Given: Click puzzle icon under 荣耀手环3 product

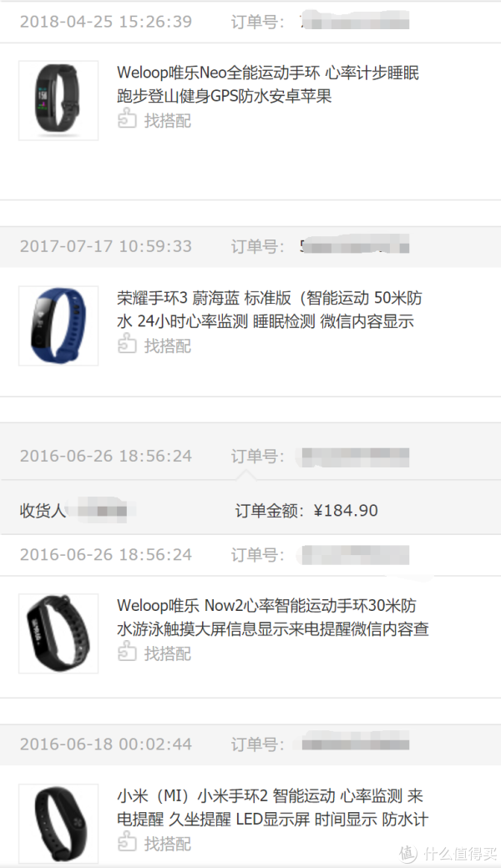Looking at the screenshot, I should pyautogui.click(x=127, y=345).
